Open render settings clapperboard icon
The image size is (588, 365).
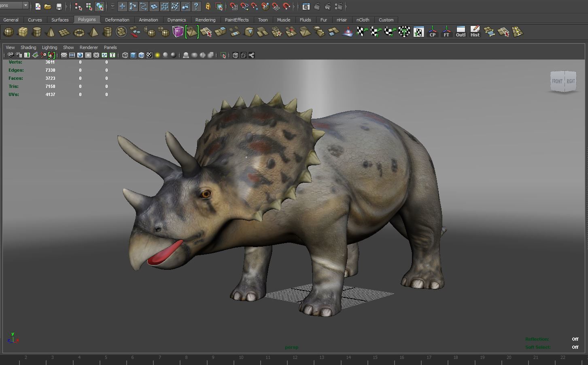click(x=338, y=6)
